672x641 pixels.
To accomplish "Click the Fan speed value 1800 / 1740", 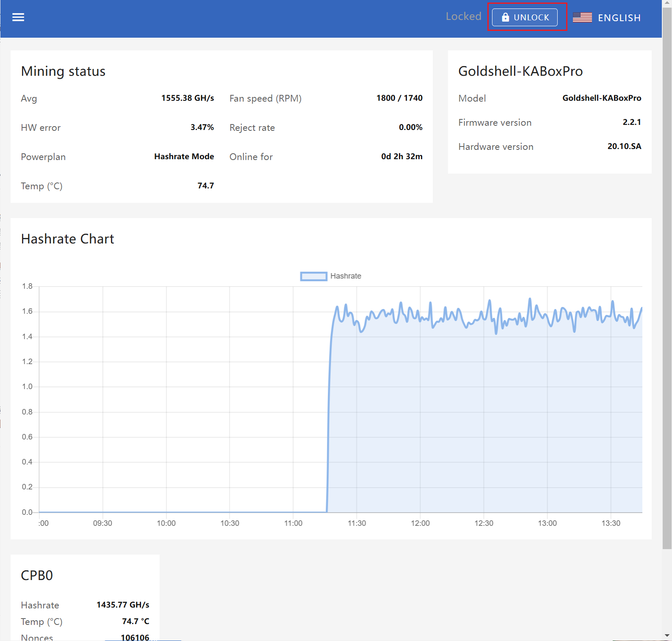I will click(399, 98).
